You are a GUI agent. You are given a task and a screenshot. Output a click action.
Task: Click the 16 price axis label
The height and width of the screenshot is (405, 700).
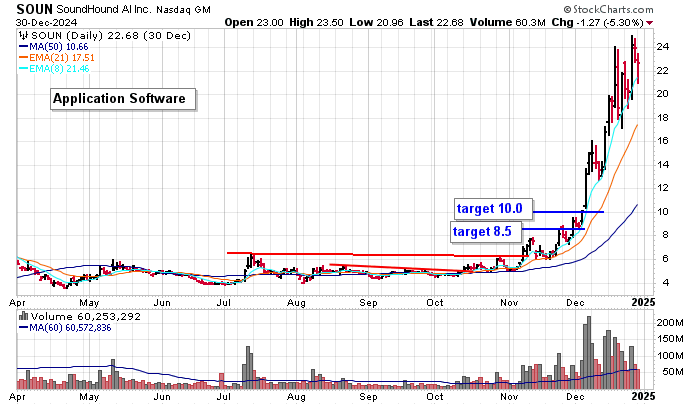point(662,141)
